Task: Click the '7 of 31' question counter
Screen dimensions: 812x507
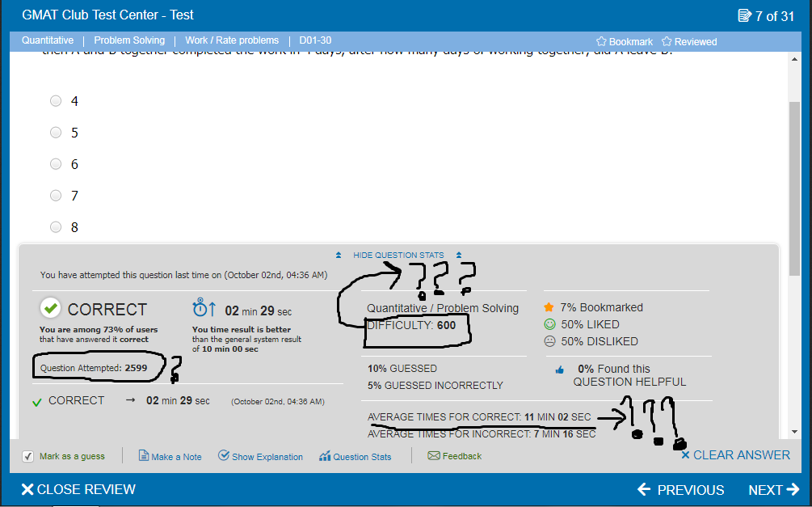Action: pyautogui.click(x=774, y=16)
